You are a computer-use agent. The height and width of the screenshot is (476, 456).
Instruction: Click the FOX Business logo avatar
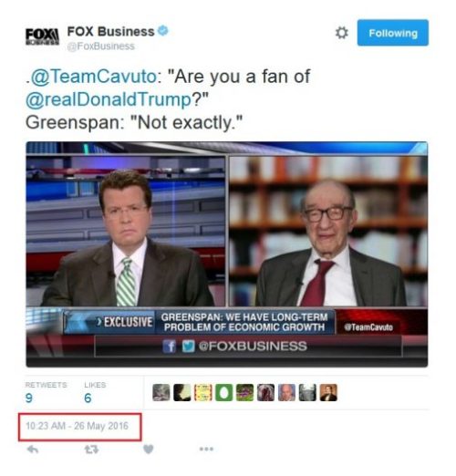coord(42,37)
